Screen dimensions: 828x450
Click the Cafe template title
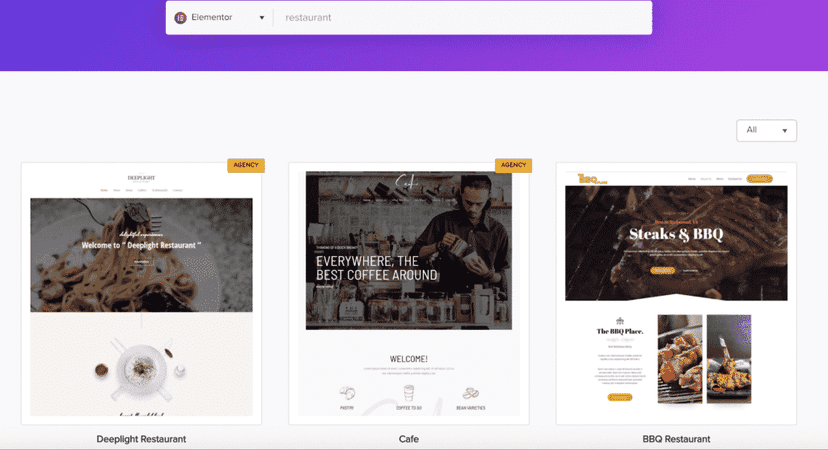pyautogui.click(x=409, y=439)
